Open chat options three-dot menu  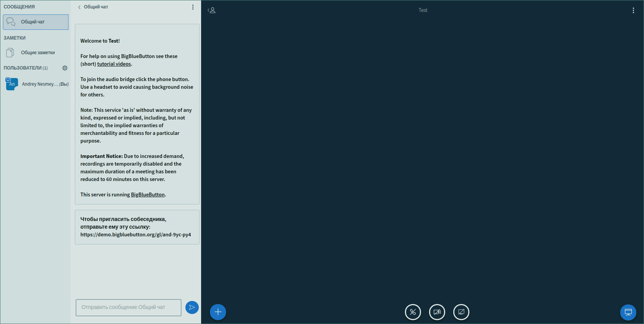pyautogui.click(x=193, y=7)
